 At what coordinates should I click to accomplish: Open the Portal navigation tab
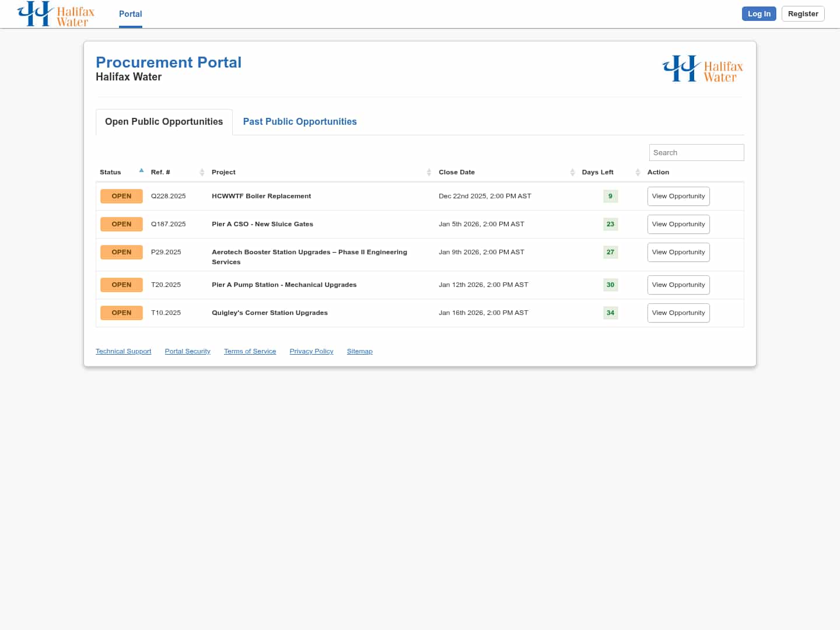pyautogui.click(x=130, y=14)
